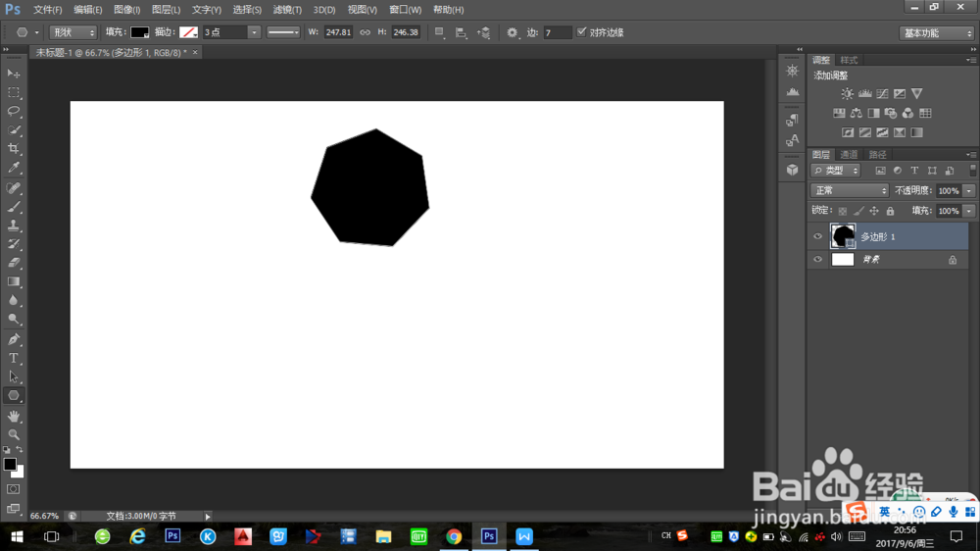The image size is (980, 551).
Task: Select the Blur tool
Action: pos(13,300)
